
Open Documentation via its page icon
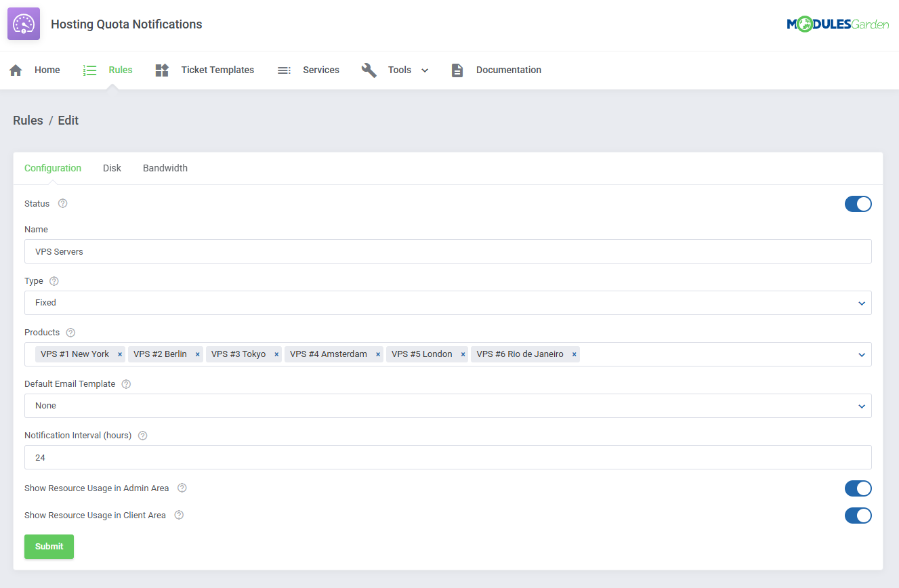[457, 69]
